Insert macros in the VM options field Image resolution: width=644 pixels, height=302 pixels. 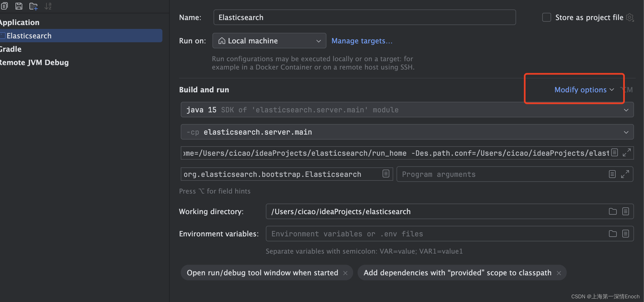point(615,152)
